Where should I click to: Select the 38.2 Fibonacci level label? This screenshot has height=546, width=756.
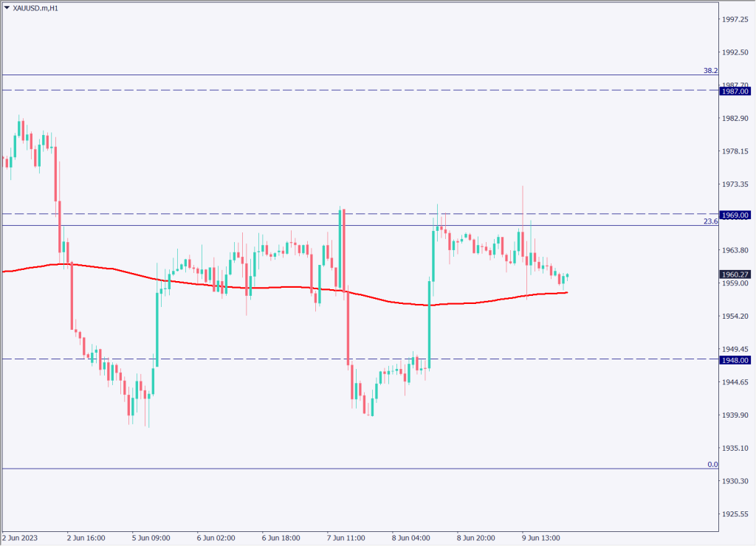coord(709,71)
